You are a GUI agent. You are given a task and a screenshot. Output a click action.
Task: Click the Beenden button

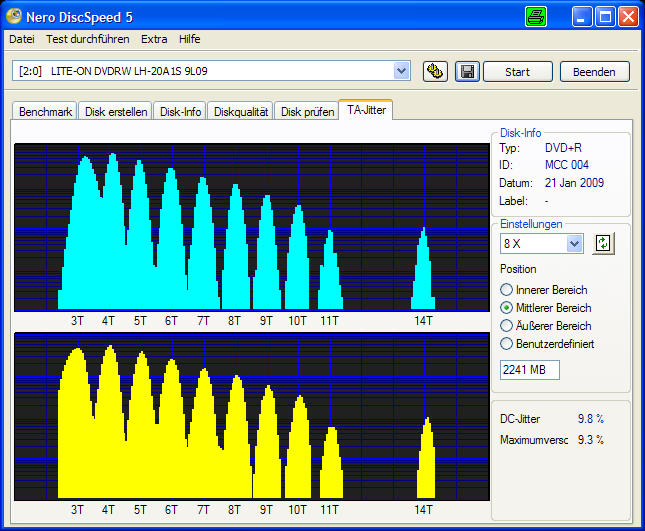[x=594, y=72]
